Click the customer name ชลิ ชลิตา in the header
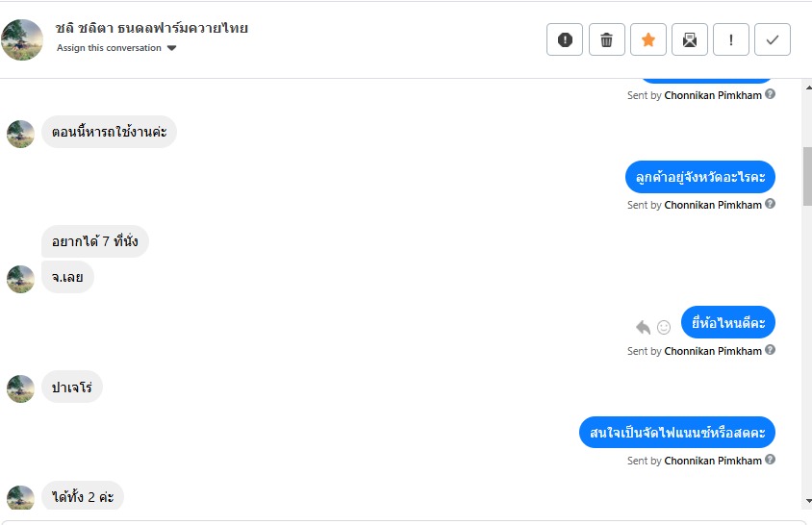Viewport: 812px width, 525px height. pos(151,28)
